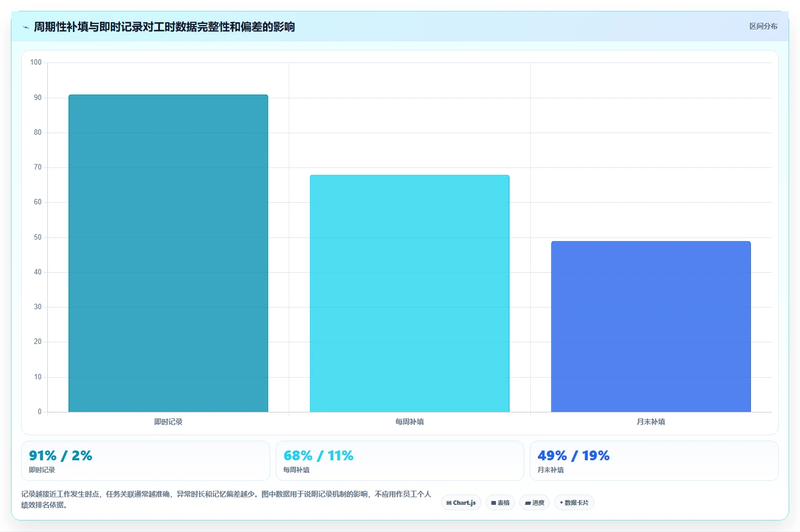Click the 即时记录 x-axis label

pos(168,422)
